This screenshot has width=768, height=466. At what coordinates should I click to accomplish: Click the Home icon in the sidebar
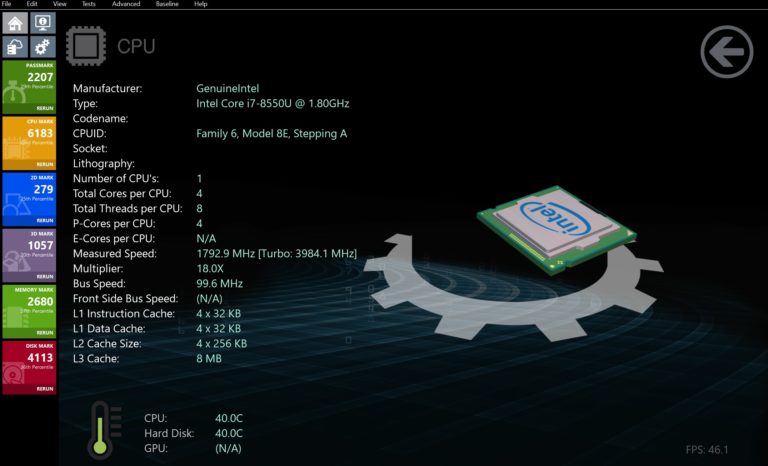[15, 22]
